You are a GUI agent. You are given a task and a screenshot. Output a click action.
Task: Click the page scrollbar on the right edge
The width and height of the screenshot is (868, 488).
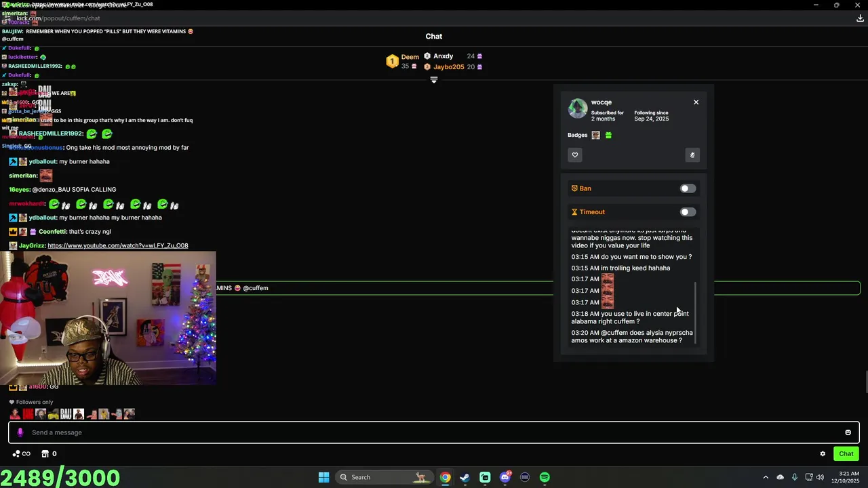tap(866, 382)
